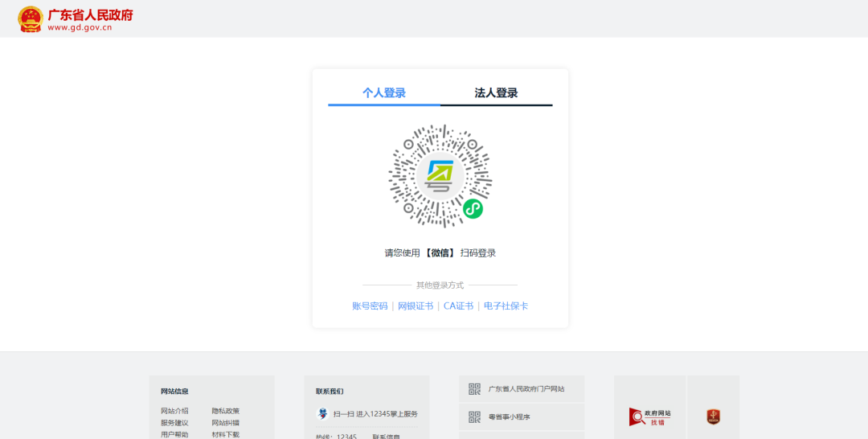Click the red 党政机关 shield emblem
Image resolution: width=868 pixels, height=439 pixels.
(x=713, y=416)
